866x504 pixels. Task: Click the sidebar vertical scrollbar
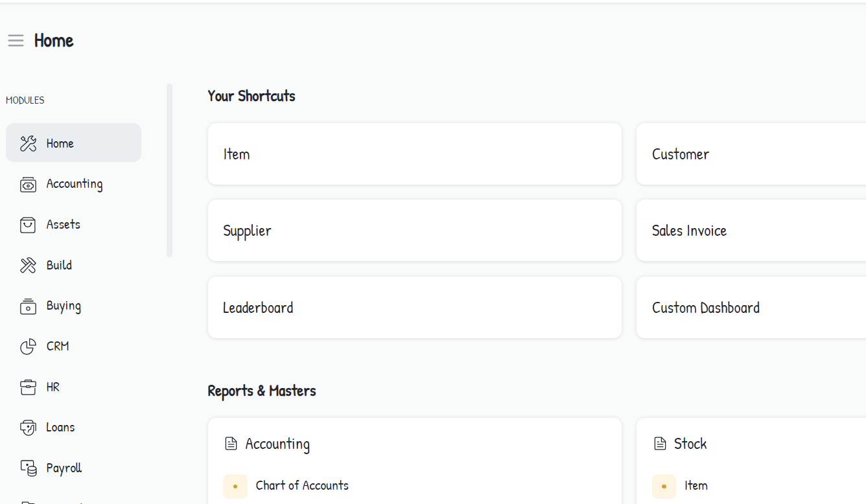pos(169,170)
